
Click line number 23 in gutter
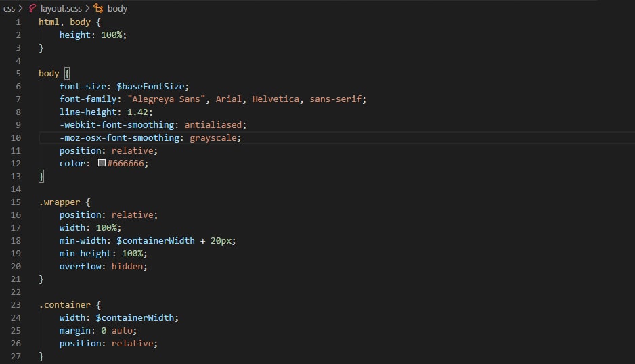coord(16,305)
